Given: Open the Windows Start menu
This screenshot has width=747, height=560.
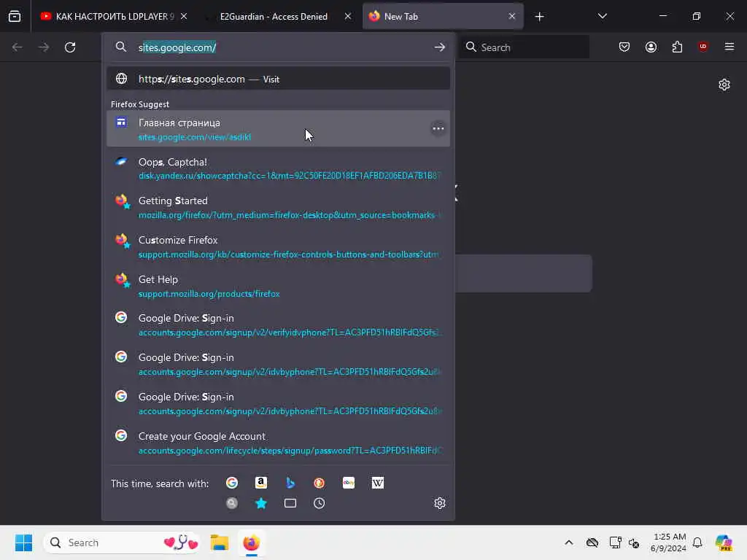Looking at the screenshot, I should tap(23, 542).
